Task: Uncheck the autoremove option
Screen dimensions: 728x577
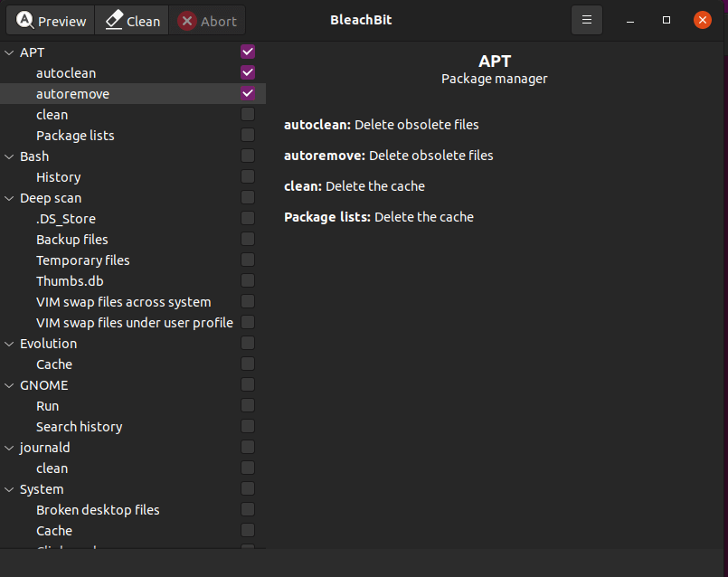Action: (247, 93)
